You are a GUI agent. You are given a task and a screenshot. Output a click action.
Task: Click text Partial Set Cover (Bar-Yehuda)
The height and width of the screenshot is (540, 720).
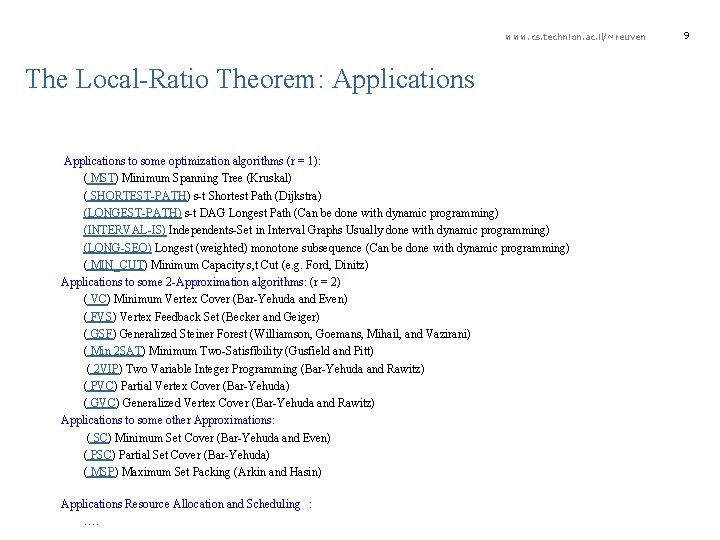click(194, 455)
